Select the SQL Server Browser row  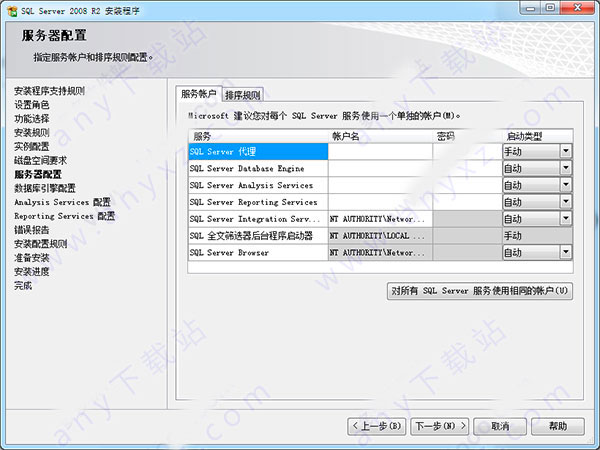coord(258,253)
